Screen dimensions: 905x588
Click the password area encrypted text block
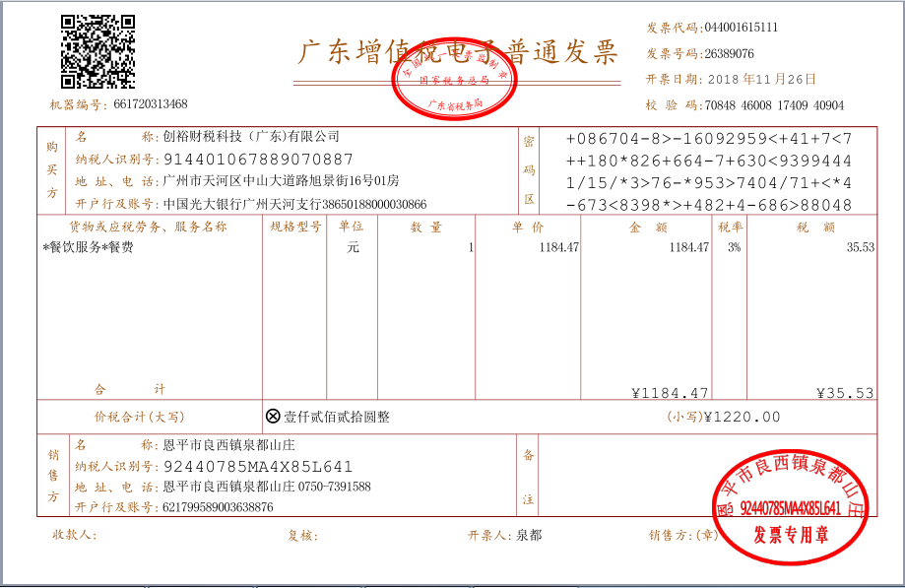pyautogui.click(x=709, y=171)
